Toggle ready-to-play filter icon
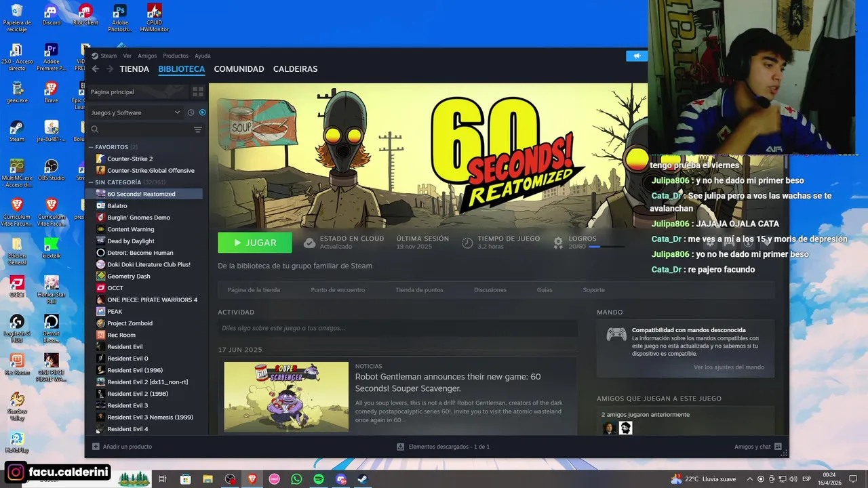 pyautogui.click(x=202, y=113)
